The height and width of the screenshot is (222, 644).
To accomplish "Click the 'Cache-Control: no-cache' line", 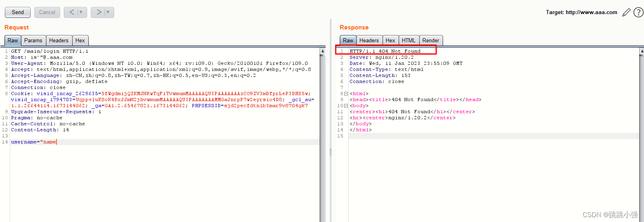I will (48, 124).
